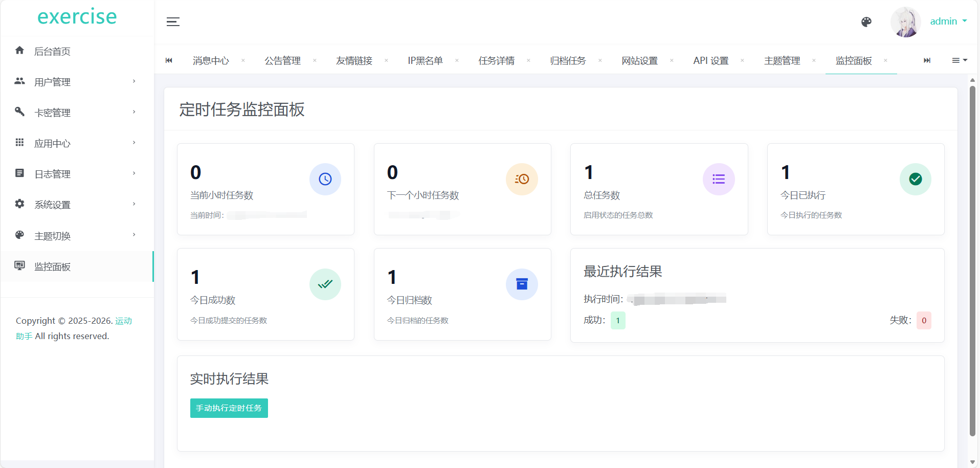
Task: Switch to the 消息中心 tab
Action: click(x=211, y=60)
